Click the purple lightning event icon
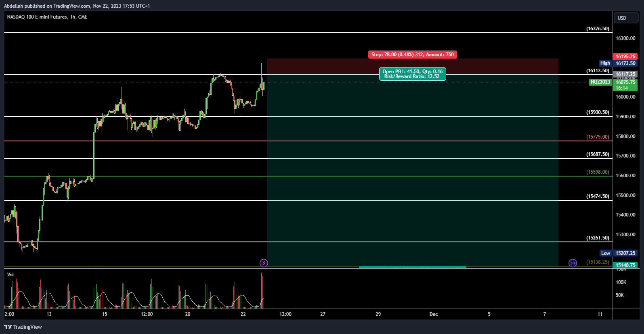This screenshot has height=334, width=644. click(x=264, y=263)
